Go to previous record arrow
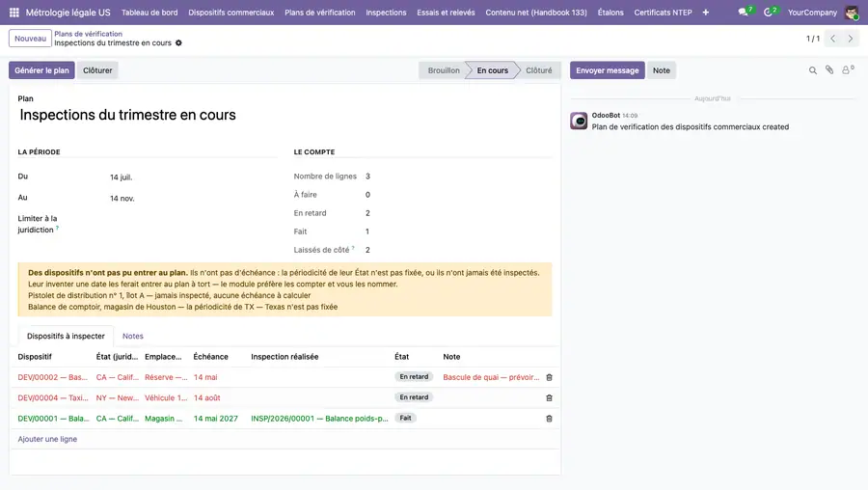 click(x=832, y=39)
